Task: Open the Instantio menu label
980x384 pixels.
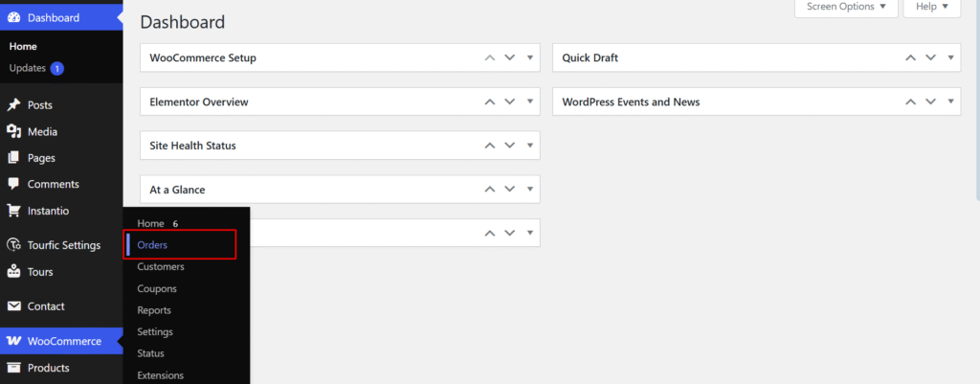Action: [x=48, y=211]
